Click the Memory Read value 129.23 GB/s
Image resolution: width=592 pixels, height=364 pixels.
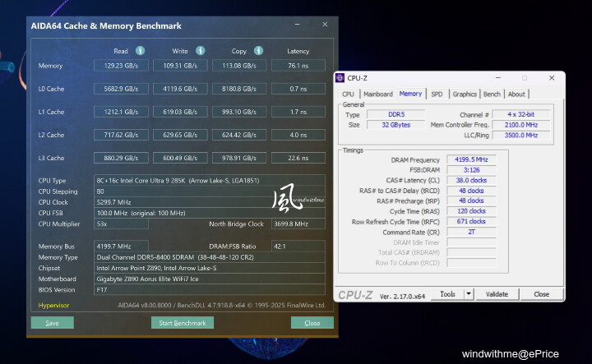121,66
